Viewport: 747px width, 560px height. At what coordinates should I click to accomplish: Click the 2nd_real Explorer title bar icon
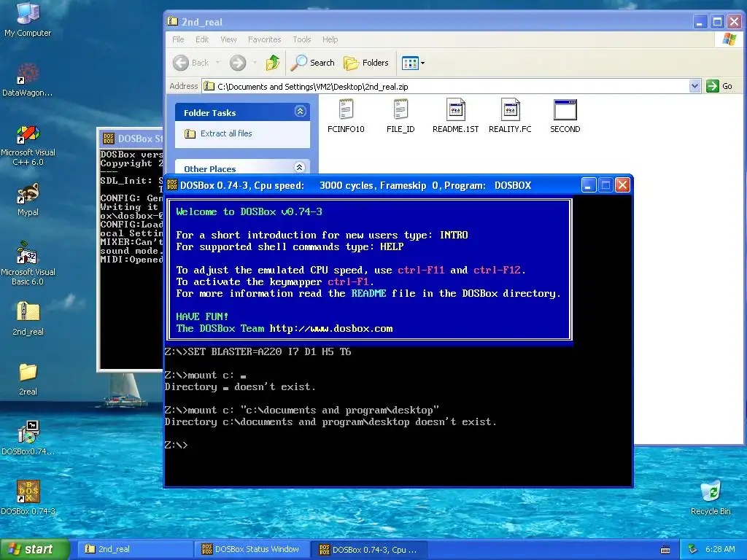pos(173,21)
